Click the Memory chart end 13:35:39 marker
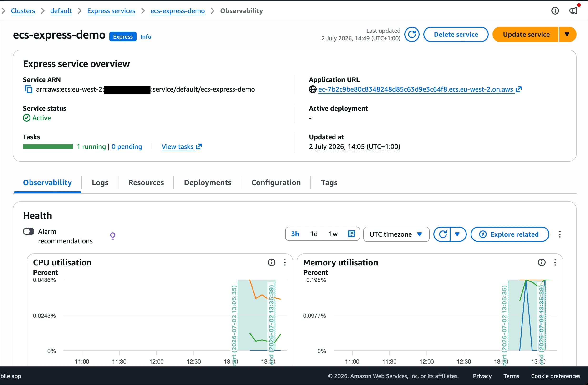588x385 pixels. coord(542,325)
